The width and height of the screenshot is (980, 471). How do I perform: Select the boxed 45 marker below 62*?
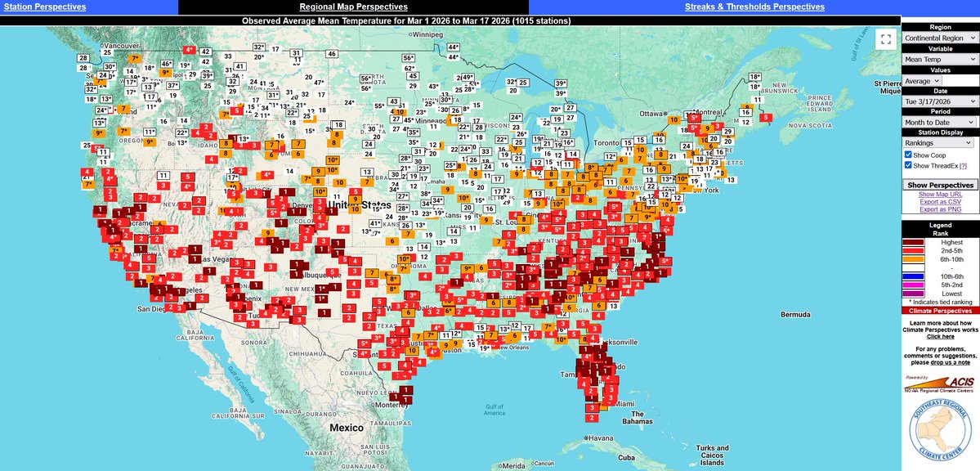(412, 76)
